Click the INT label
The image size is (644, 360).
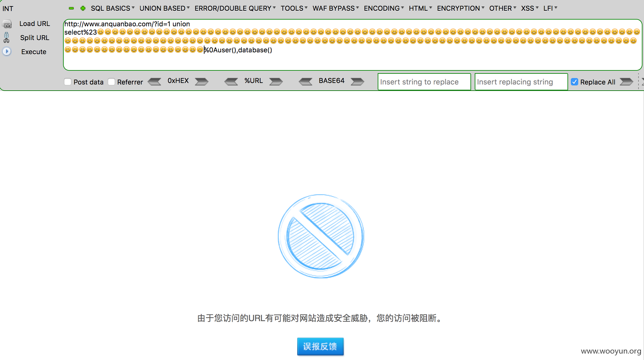point(8,9)
